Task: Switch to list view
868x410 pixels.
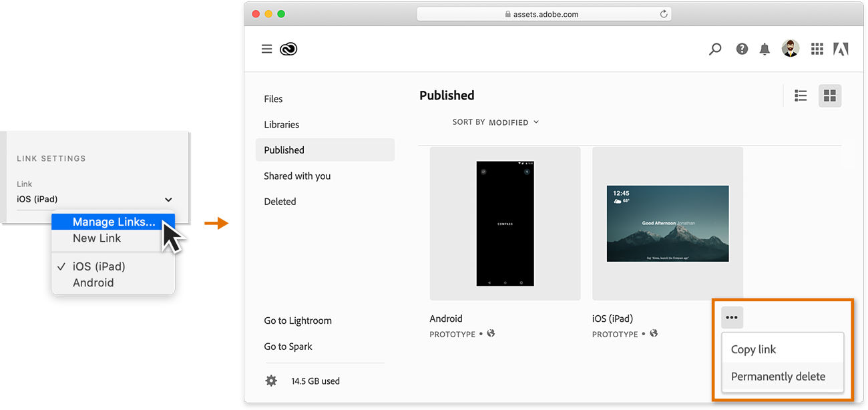Action: (801, 95)
